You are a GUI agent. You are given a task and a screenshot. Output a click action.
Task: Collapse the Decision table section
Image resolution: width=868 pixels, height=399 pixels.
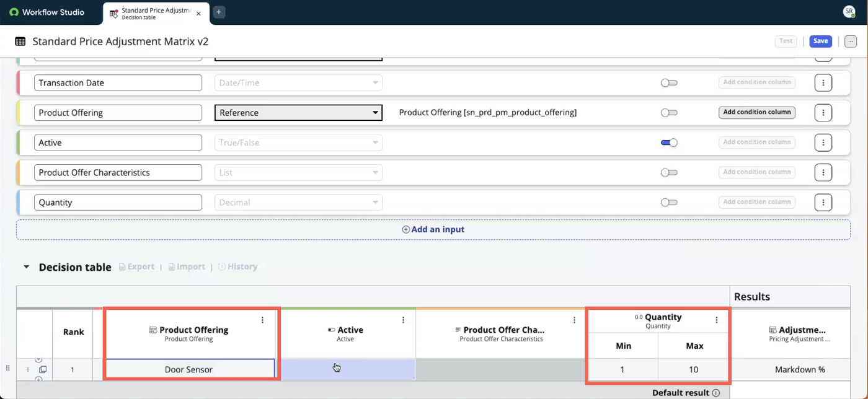pos(26,267)
